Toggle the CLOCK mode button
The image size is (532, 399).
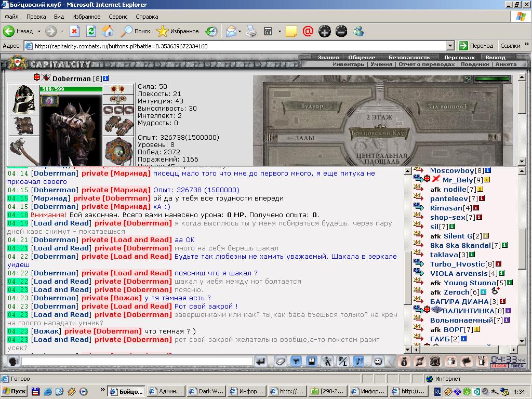pyautogui.click(x=499, y=366)
